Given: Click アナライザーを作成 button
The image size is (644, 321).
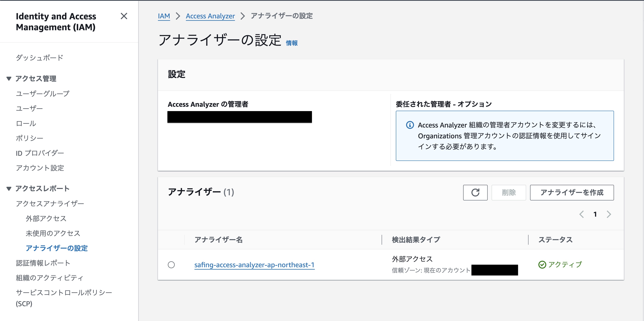Looking at the screenshot, I should click(x=572, y=193).
